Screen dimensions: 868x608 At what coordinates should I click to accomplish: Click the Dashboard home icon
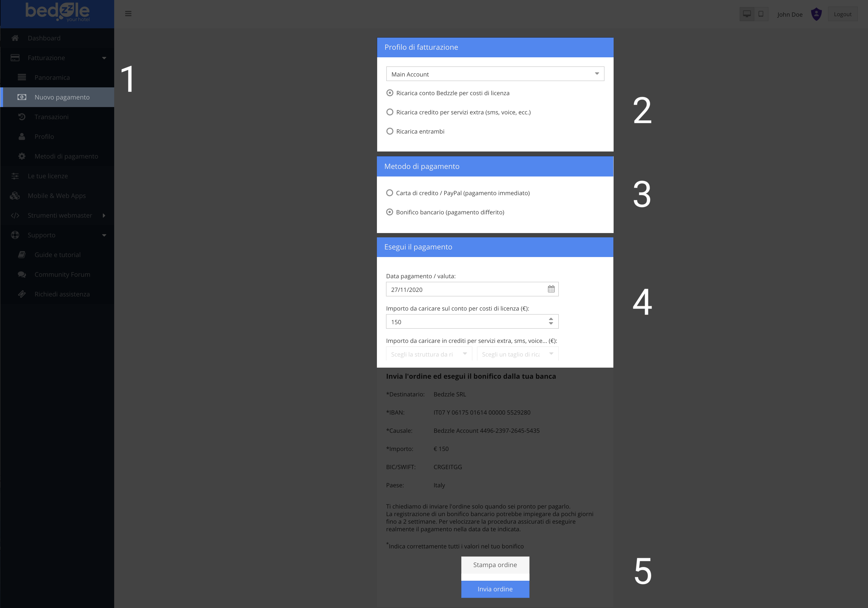15,38
